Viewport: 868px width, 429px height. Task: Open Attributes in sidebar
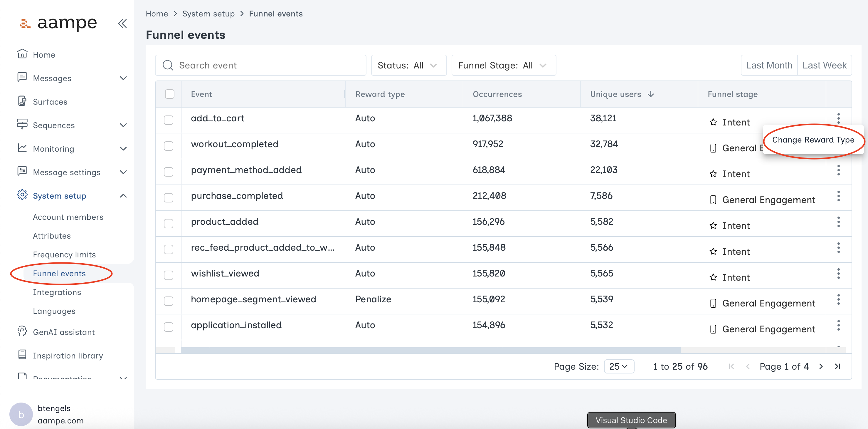pyautogui.click(x=52, y=236)
